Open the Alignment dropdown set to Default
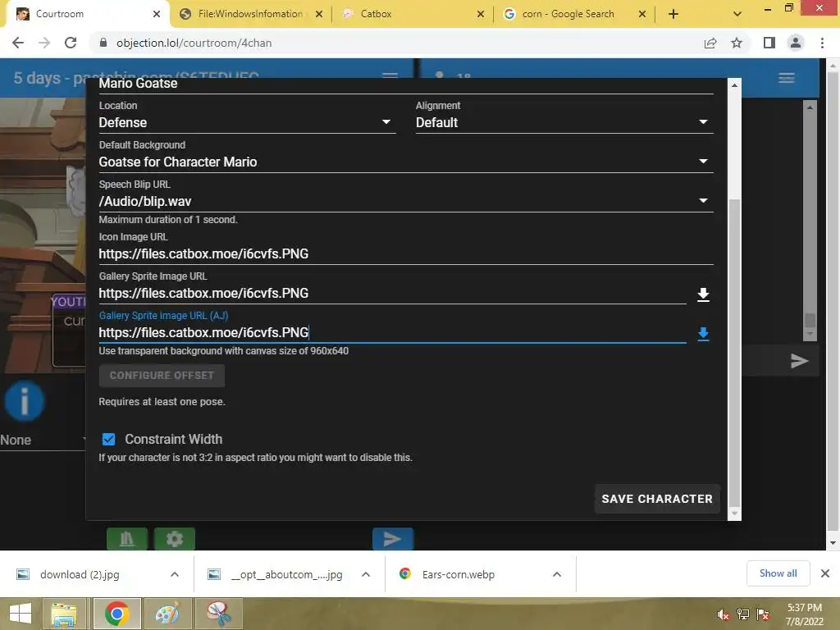 coord(564,122)
